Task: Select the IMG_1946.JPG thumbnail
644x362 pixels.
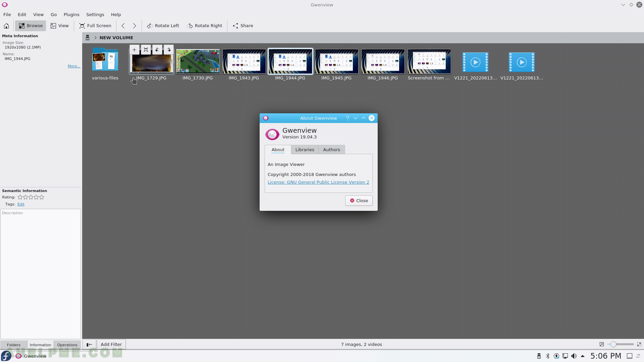Action: [383, 62]
